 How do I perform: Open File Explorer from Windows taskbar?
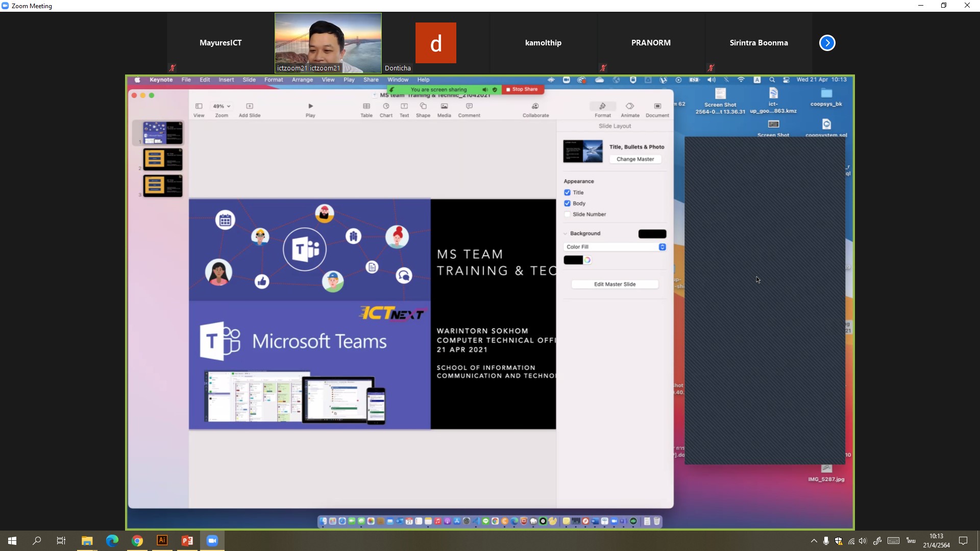coord(87,540)
